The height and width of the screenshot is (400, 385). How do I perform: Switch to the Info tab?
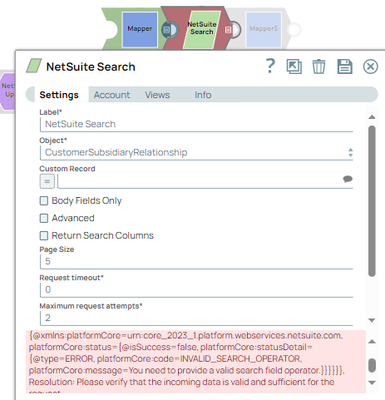[203, 95]
